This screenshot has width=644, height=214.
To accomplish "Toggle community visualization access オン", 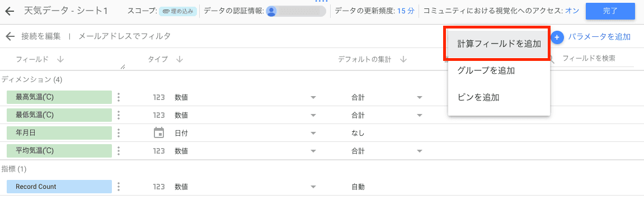I will [572, 11].
